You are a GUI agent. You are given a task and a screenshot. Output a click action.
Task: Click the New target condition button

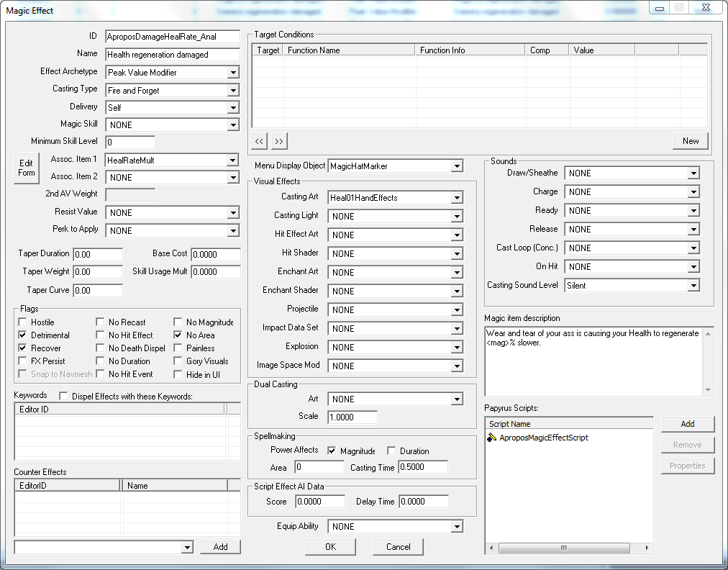pos(690,141)
